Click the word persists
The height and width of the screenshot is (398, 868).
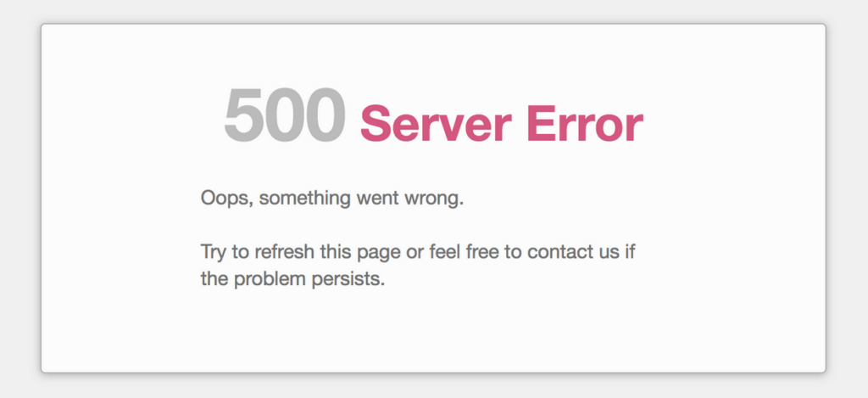point(348,279)
